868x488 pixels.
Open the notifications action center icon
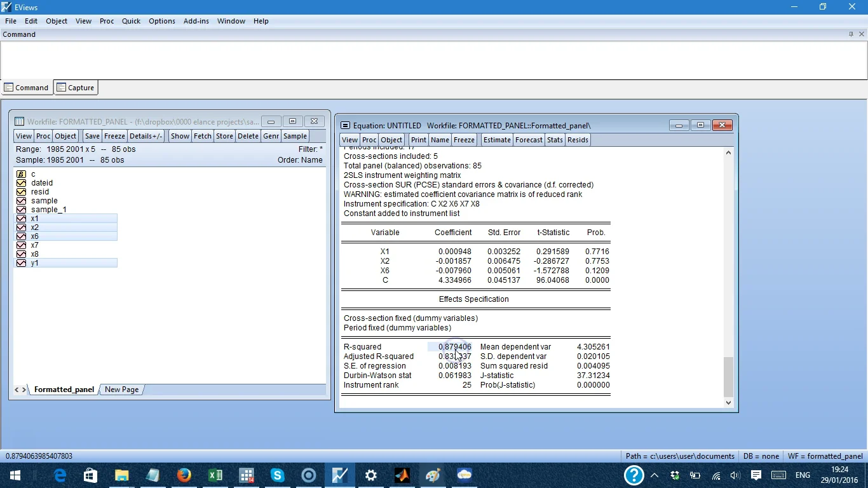756,475
